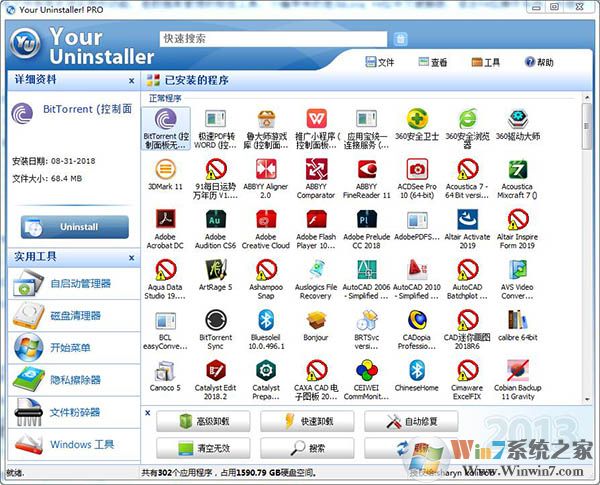Select the 360驱动大师 icon
Screen dimensions: 600x485
tap(518, 119)
